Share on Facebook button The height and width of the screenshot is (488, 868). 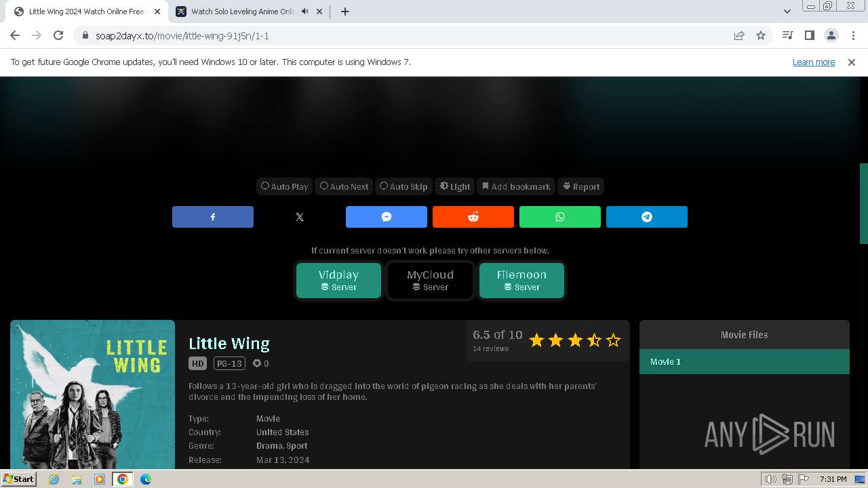point(213,217)
